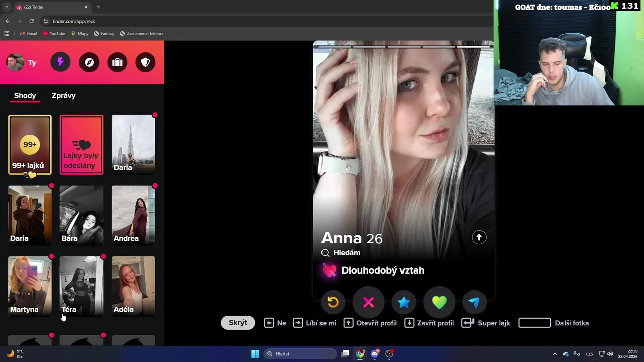
Task: Click the Hledám label on card
Action: 347,253
